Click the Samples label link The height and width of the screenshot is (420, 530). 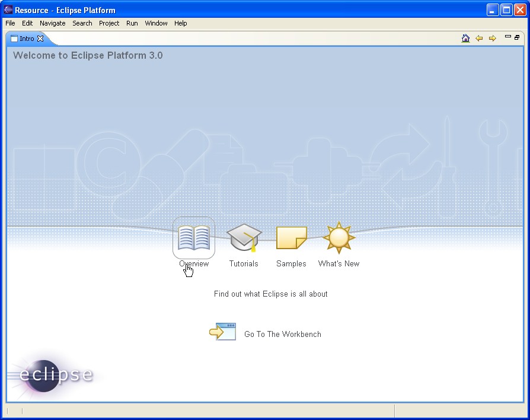tap(291, 263)
